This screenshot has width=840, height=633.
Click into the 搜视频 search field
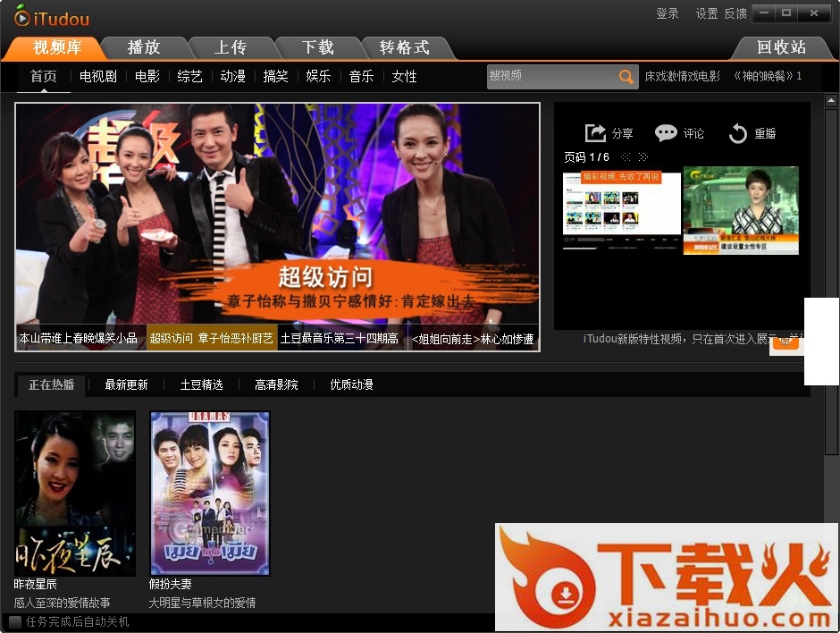click(551, 77)
